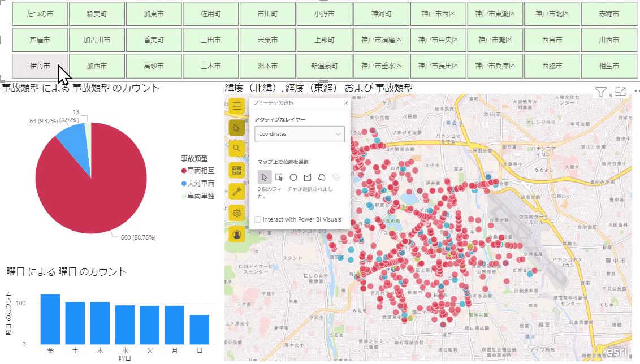Select the 伊丹市 slicer button
This screenshot has width=640, height=364.
point(40,66)
